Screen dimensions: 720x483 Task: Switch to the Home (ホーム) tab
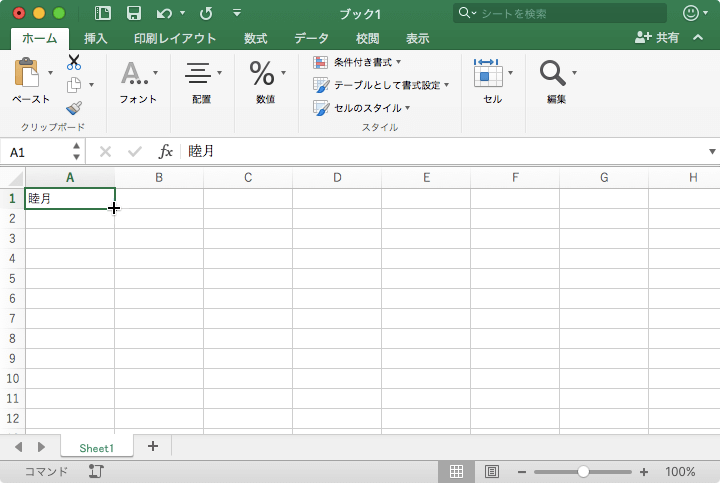tap(39, 38)
